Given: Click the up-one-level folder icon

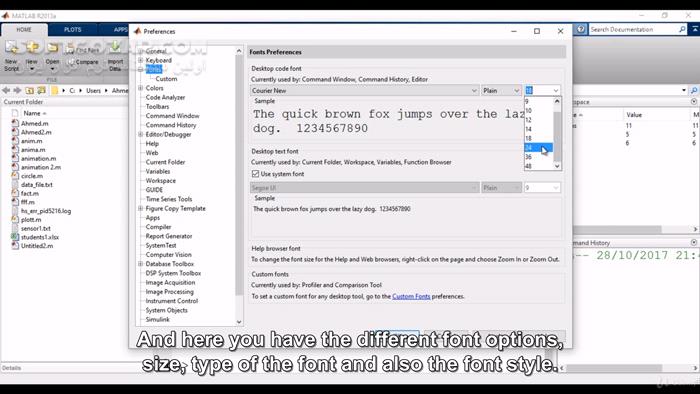Looking at the screenshot, I should [x=29, y=90].
